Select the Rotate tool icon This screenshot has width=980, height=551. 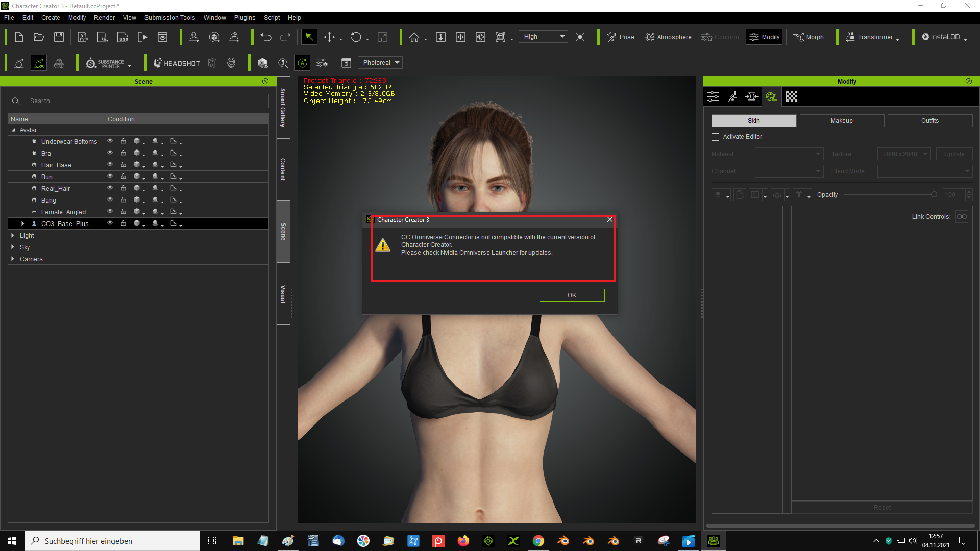(x=356, y=37)
